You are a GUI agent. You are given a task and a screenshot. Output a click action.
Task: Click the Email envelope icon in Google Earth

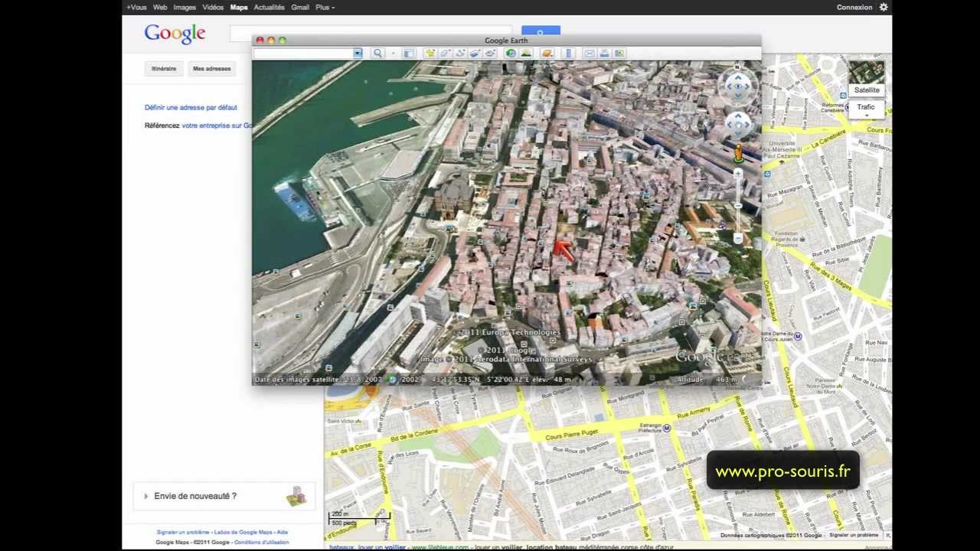(590, 53)
